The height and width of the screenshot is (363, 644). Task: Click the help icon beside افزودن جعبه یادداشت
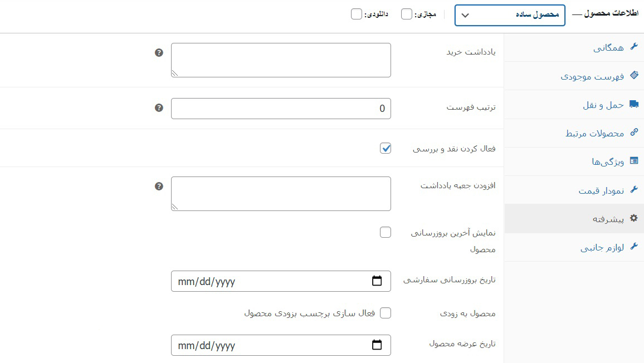click(x=159, y=186)
